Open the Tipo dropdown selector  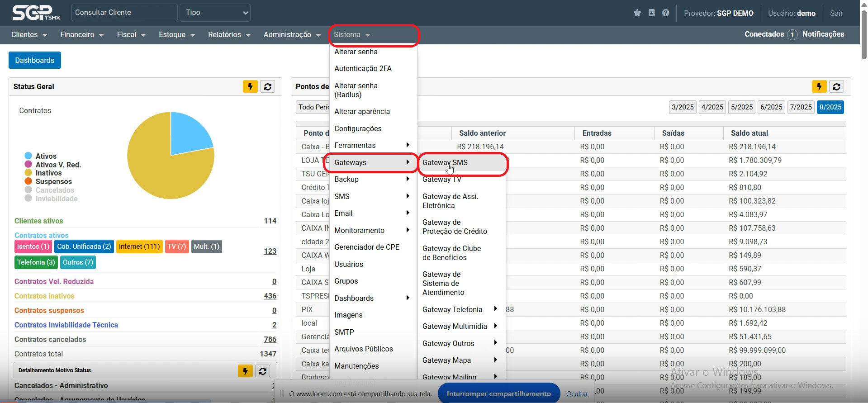[215, 13]
